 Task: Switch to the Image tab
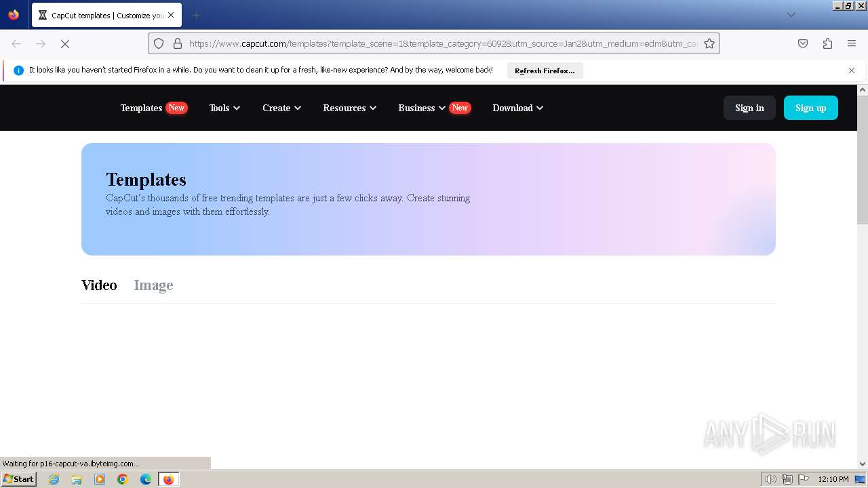(153, 285)
